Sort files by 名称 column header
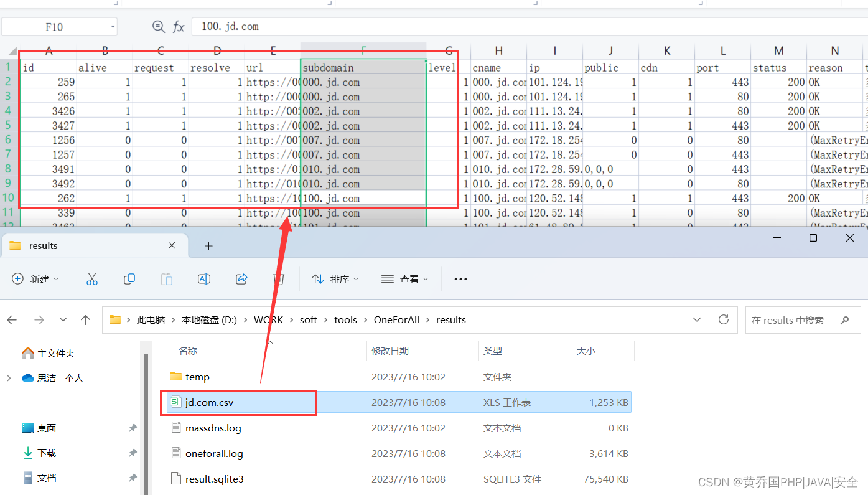This screenshot has height=495, width=868. pos(188,351)
